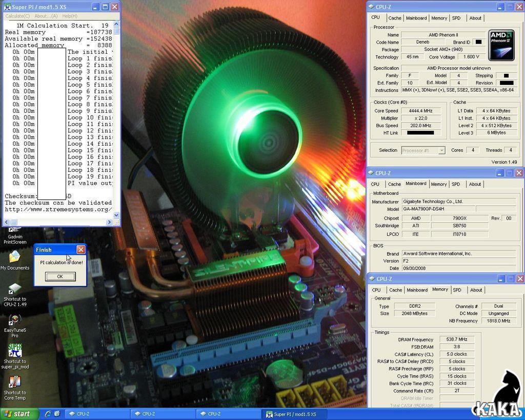Click the Internet Explorer quick launch icon

click(x=48, y=414)
